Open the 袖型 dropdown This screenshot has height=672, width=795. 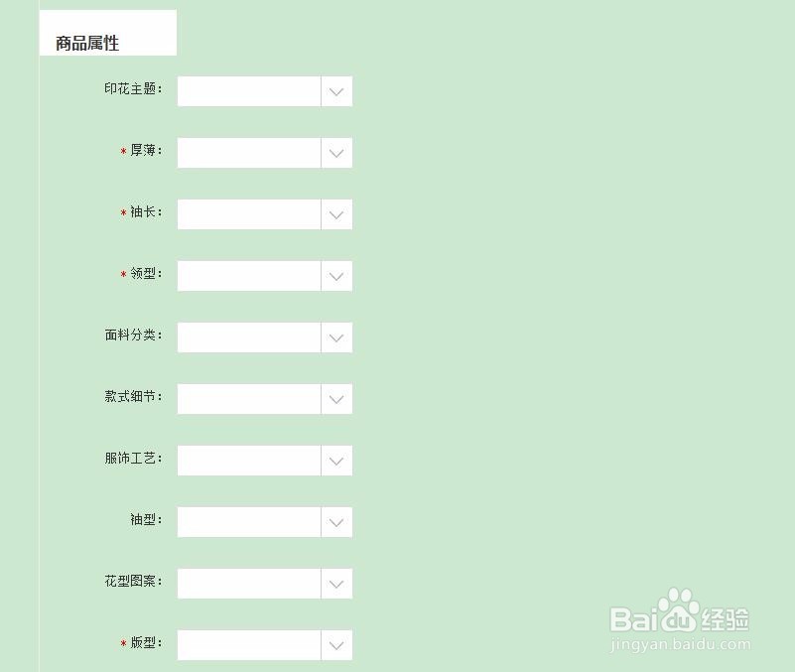pos(336,521)
